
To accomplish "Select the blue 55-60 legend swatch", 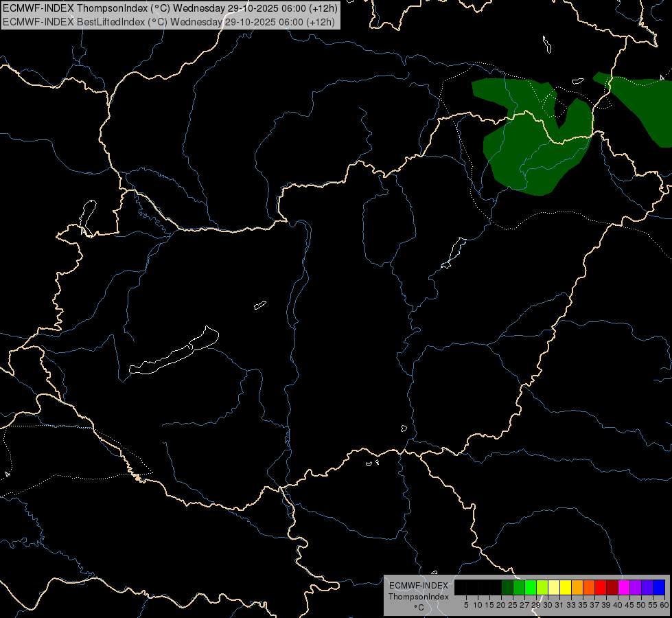I will point(659,588).
